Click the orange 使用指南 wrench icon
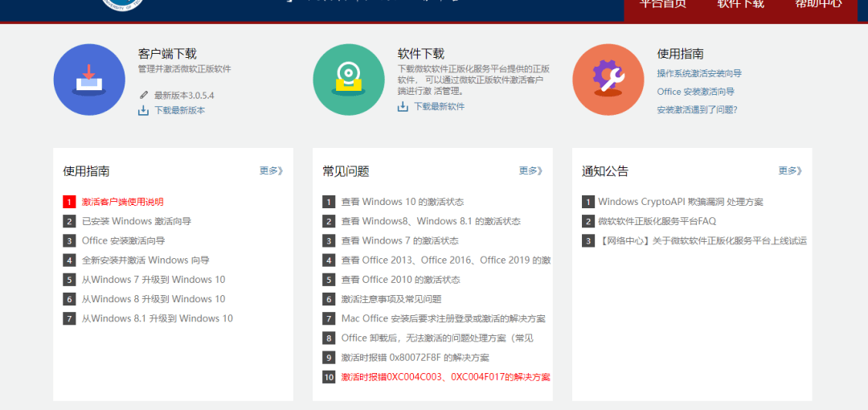Screen dimensions: 868x410 click(608, 80)
